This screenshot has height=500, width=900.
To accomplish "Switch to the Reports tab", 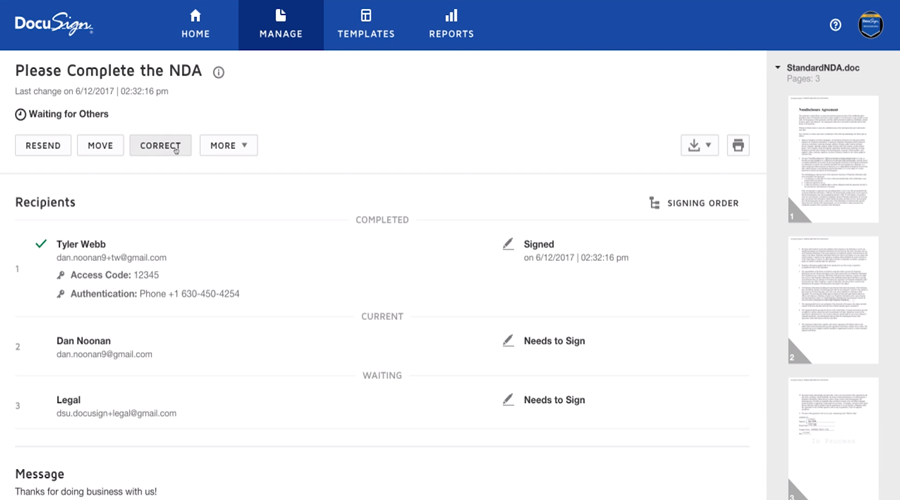I will (x=451, y=25).
